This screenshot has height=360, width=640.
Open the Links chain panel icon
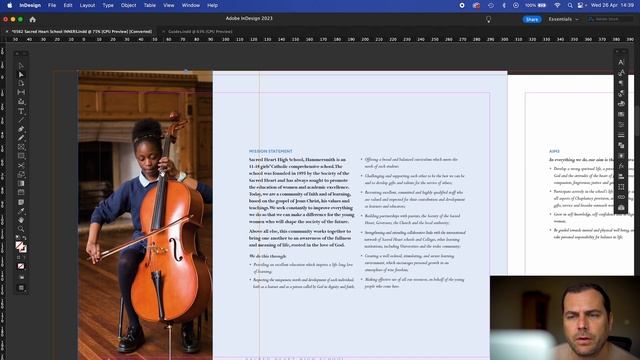621,197
